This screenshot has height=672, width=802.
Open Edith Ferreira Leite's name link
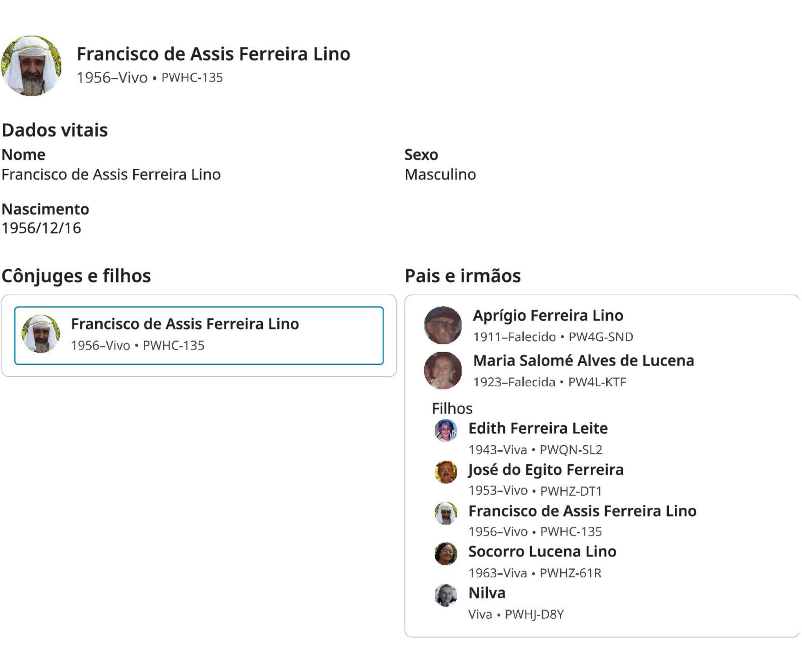pos(538,428)
